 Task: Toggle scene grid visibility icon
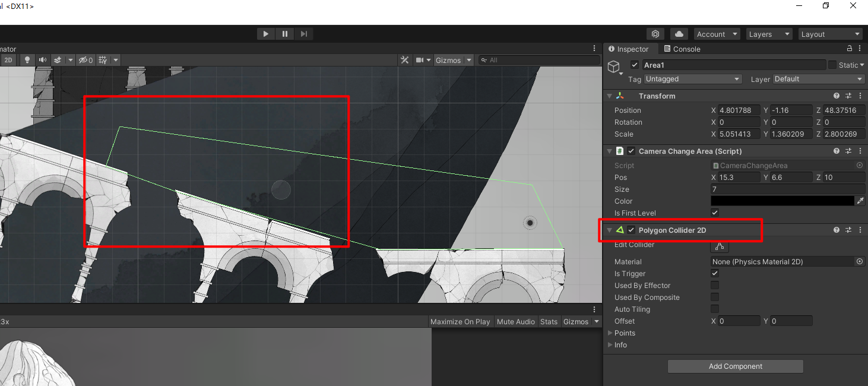103,60
